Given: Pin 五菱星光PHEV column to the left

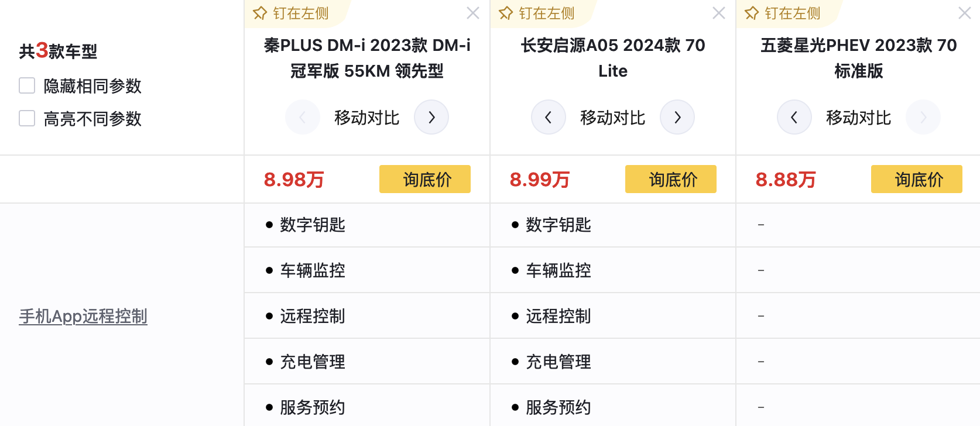Looking at the screenshot, I should tap(783, 13).
